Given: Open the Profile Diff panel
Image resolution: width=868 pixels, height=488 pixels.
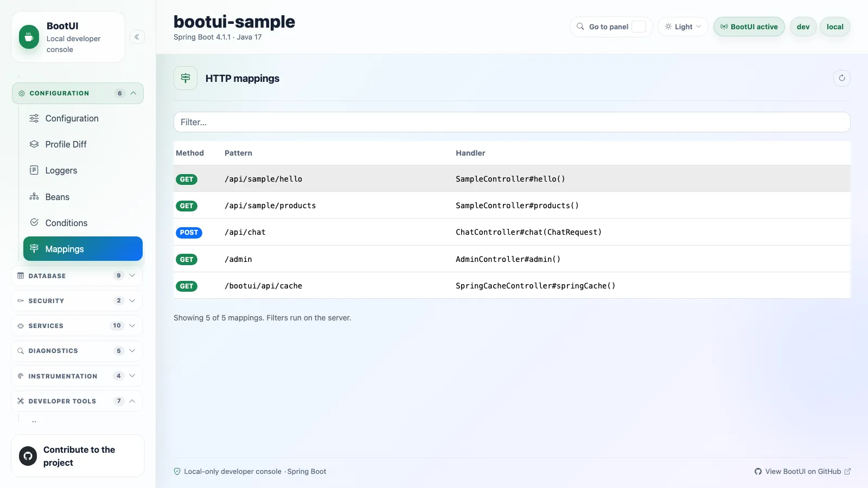Looking at the screenshot, I should (x=83, y=144).
